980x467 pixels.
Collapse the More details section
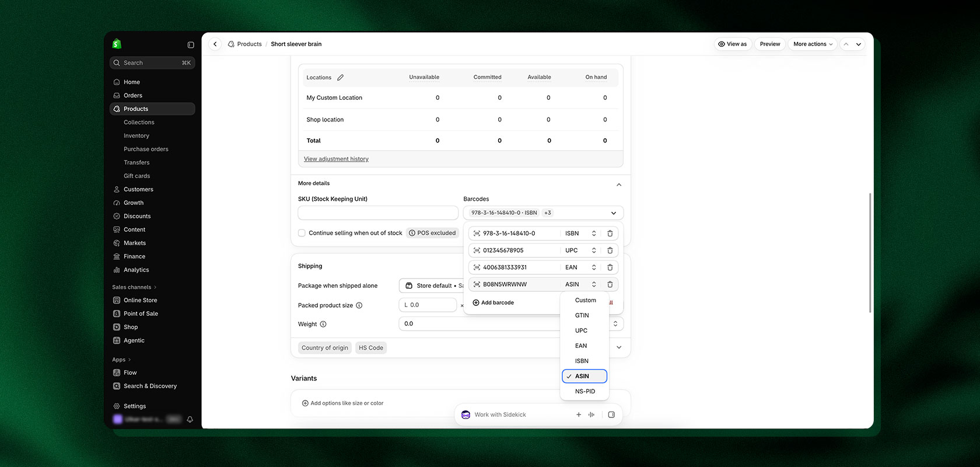[619, 184]
